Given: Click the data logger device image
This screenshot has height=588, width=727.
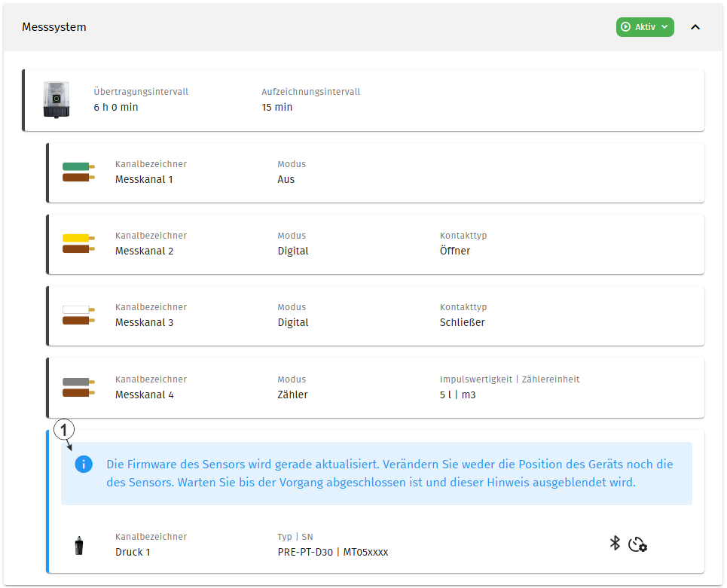Looking at the screenshot, I should tap(57, 99).
